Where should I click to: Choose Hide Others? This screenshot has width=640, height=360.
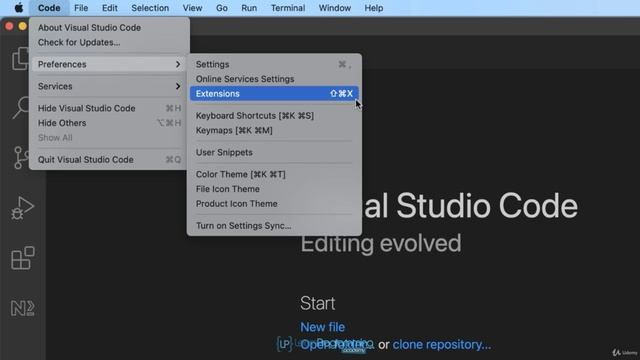coord(109,123)
